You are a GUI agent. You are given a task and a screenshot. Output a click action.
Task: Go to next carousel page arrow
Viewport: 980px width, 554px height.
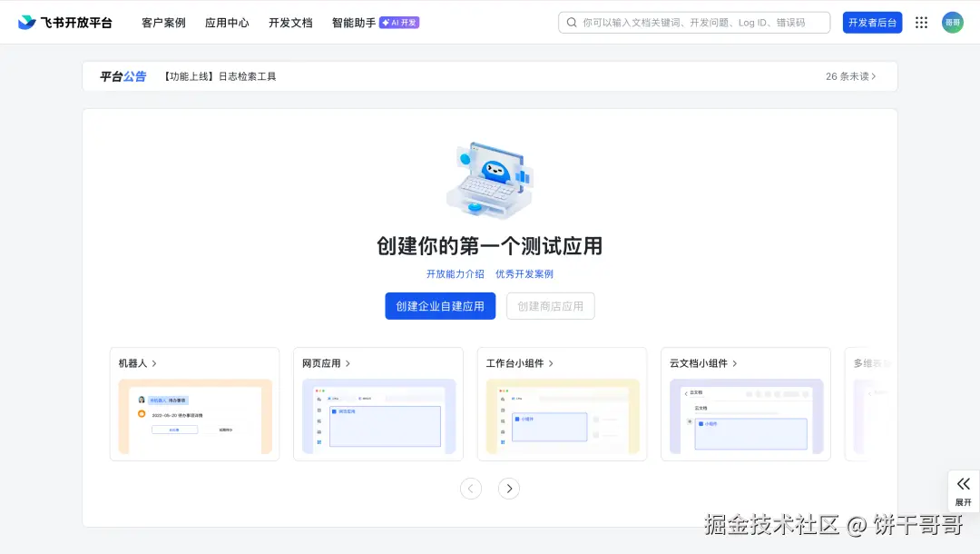509,489
